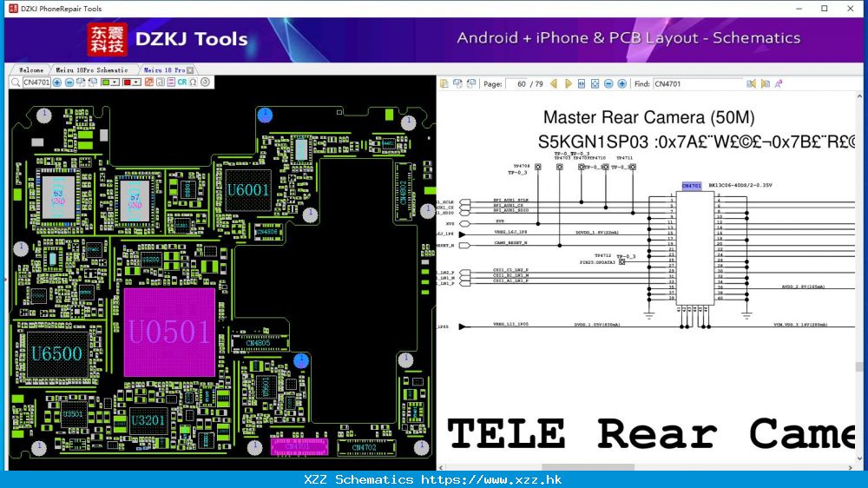Click the VREG_L6J_1P8 net label
This screenshot has width=868, height=488.
coord(510,232)
